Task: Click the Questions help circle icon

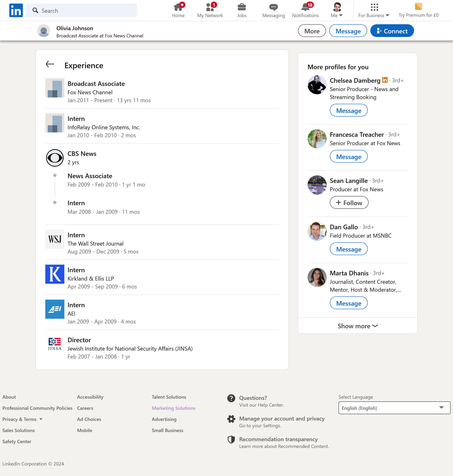Action: click(x=231, y=398)
